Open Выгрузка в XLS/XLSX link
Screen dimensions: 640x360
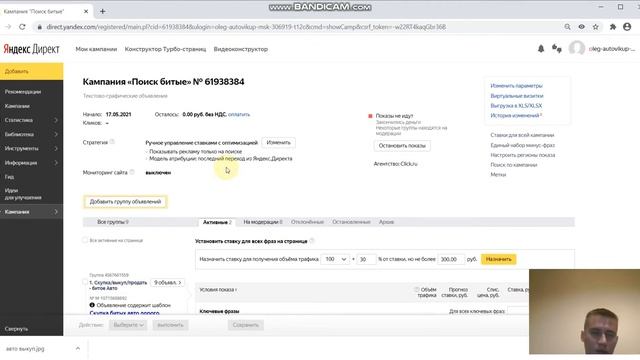click(x=516, y=106)
